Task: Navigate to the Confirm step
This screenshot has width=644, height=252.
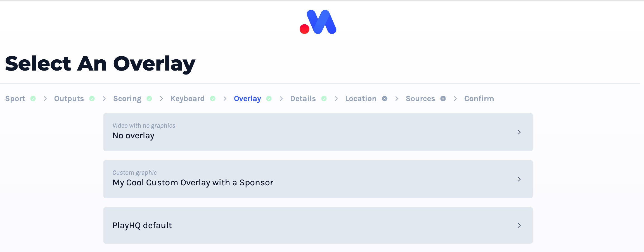Action: pos(479,99)
